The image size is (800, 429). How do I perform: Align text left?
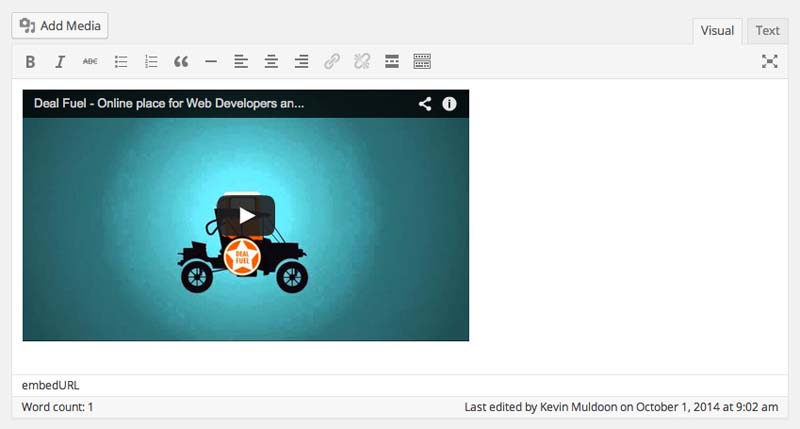[x=241, y=62]
